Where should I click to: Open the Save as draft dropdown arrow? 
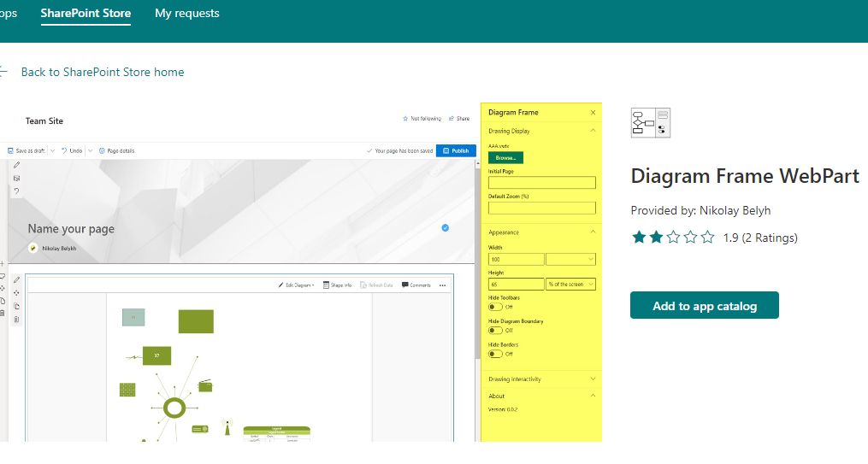[x=52, y=150]
